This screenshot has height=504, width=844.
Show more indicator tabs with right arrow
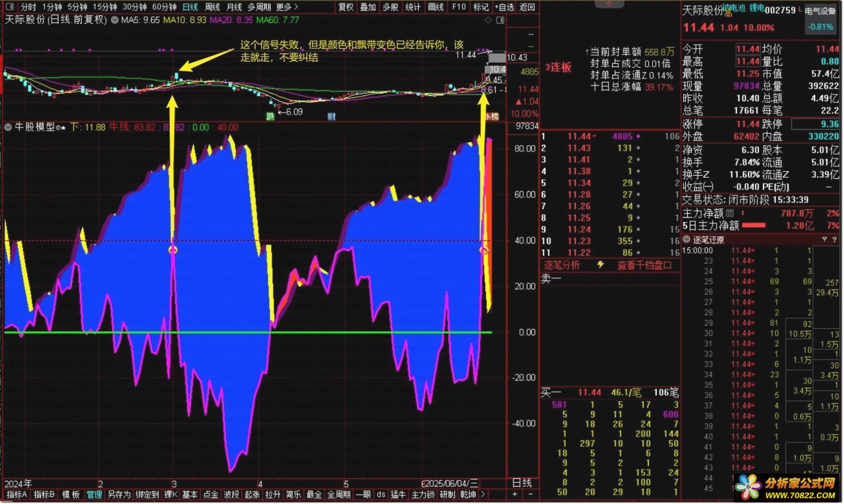click(483, 495)
